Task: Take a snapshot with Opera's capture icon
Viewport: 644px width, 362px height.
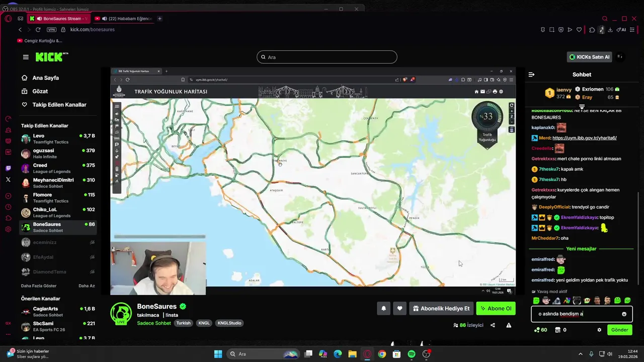Action: tap(552, 30)
